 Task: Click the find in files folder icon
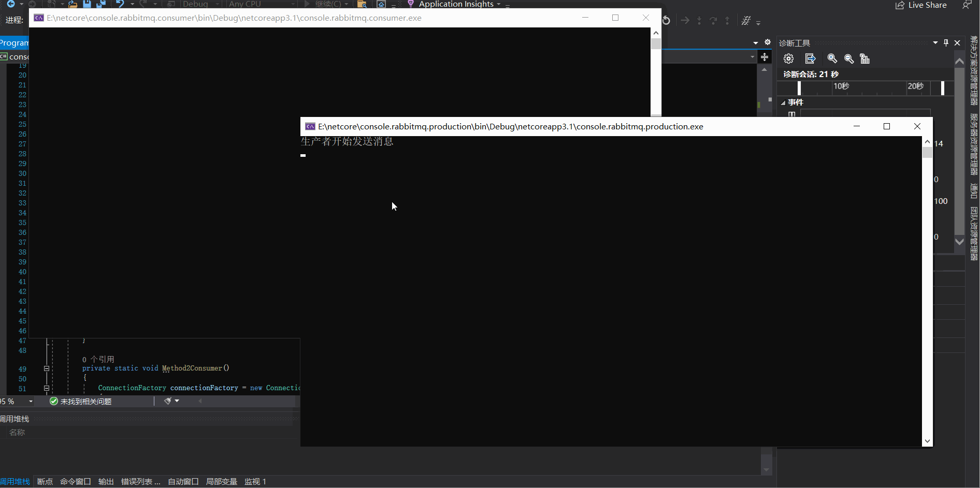point(362,4)
